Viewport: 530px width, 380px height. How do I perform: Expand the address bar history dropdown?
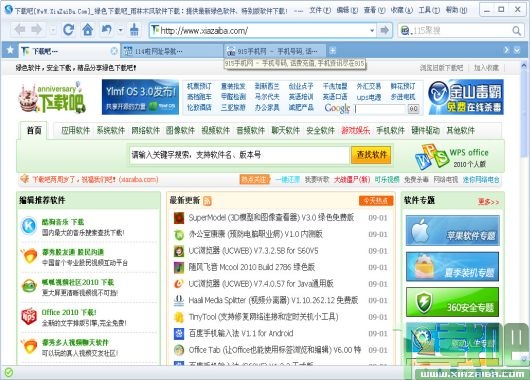pyautogui.click(x=372, y=31)
